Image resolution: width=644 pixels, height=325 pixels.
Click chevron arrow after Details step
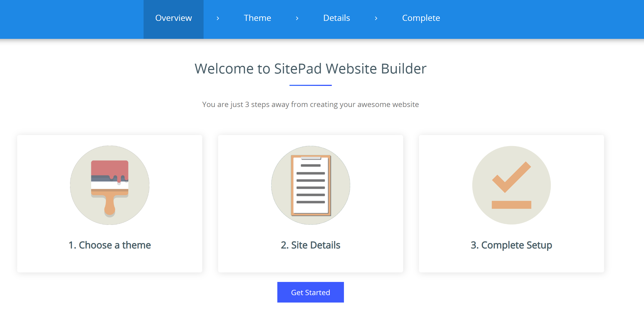[376, 18]
